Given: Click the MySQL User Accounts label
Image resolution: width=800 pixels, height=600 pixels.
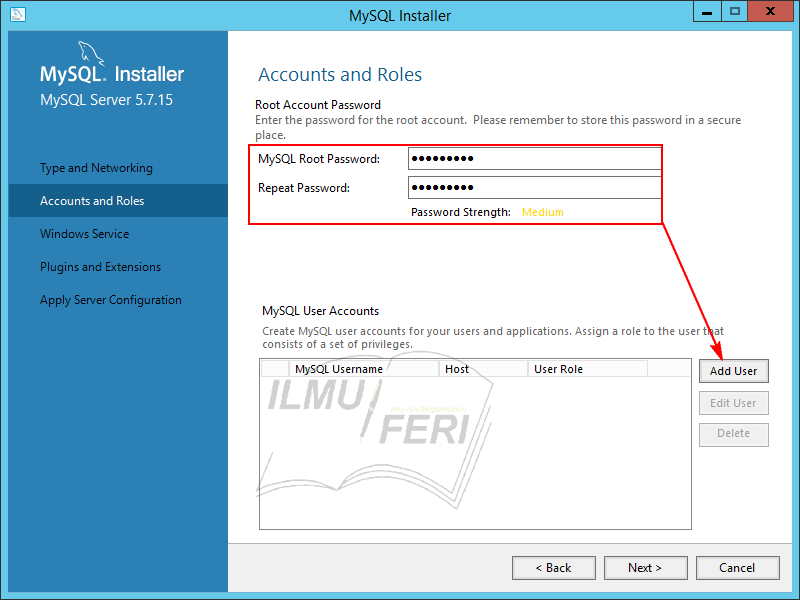Looking at the screenshot, I should [320, 311].
